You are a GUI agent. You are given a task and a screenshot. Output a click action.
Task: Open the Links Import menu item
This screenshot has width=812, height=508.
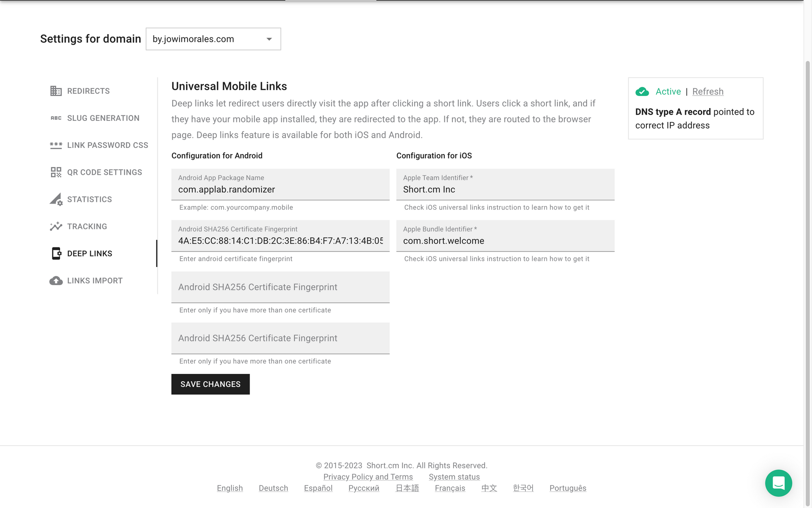click(x=95, y=281)
